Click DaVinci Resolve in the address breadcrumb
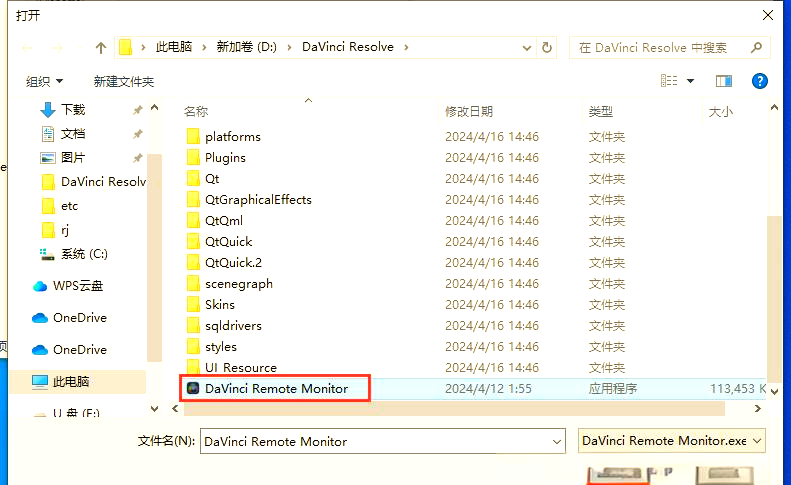Viewport: 791px width, 485px height. (x=348, y=47)
